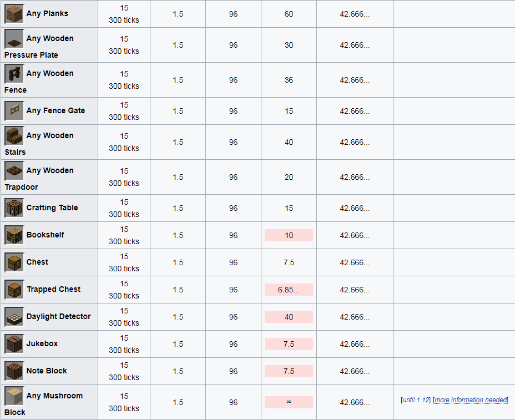Click the Mushroom Block icon
The width and height of the screenshot is (515, 420).
[x=14, y=396]
